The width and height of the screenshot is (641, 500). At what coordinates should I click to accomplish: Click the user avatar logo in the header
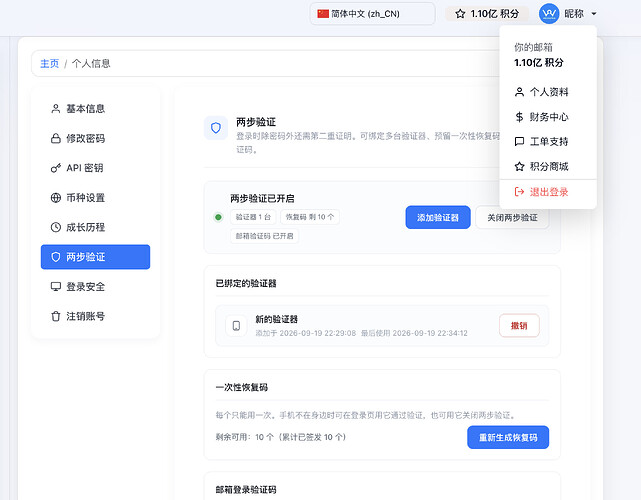pos(549,13)
